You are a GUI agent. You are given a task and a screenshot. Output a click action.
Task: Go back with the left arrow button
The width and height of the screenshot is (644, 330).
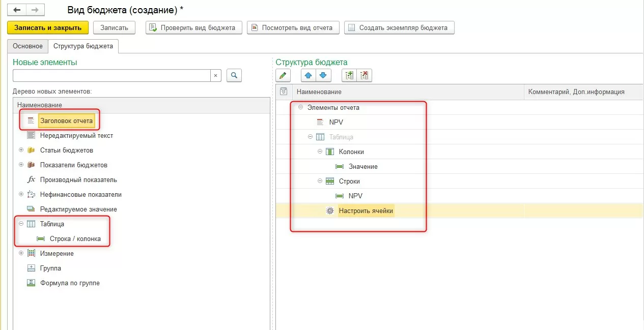[x=17, y=9]
